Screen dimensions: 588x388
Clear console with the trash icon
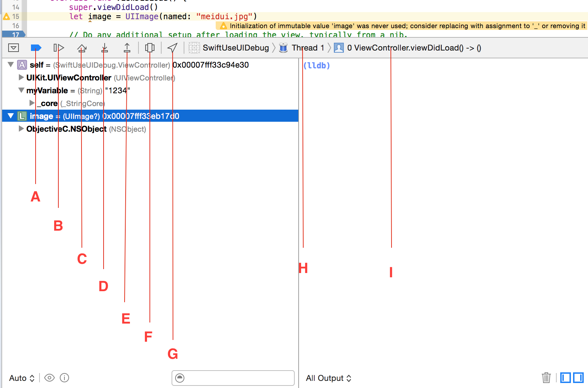546,378
